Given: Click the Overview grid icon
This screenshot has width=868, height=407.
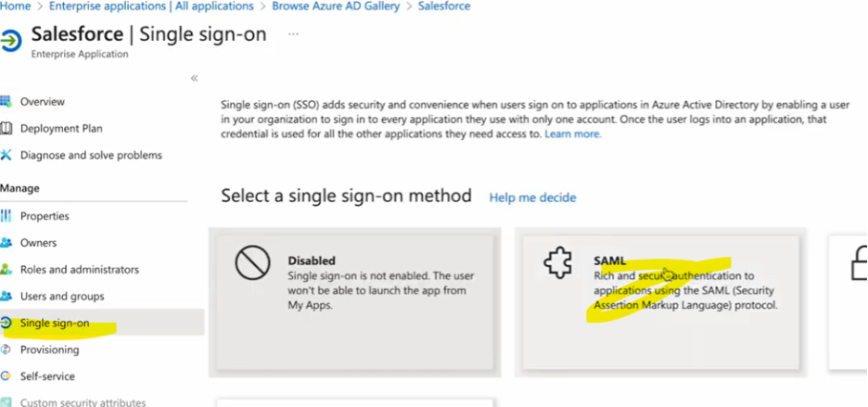Looking at the screenshot, I should coord(6,101).
